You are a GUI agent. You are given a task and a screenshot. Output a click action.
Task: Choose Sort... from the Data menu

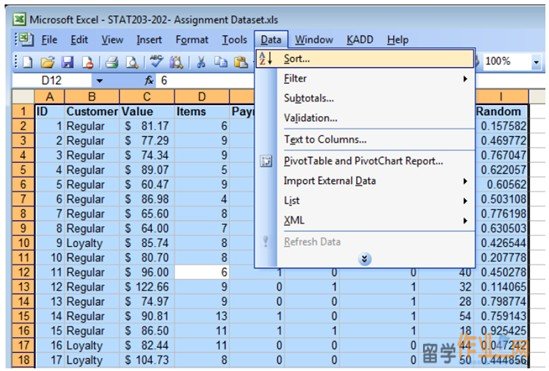click(x=365, y=58)
